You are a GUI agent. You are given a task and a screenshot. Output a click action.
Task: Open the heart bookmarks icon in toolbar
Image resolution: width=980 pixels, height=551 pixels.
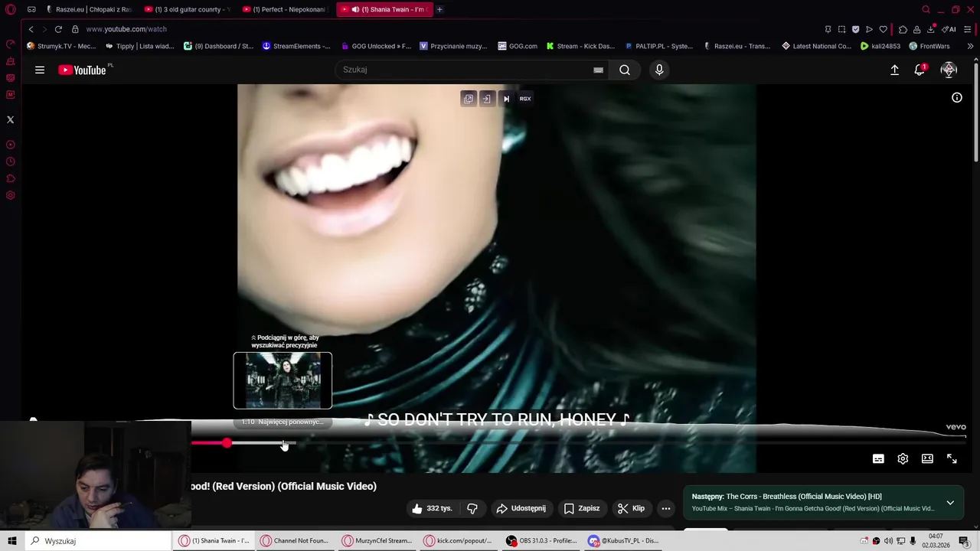tap(883, 29)
